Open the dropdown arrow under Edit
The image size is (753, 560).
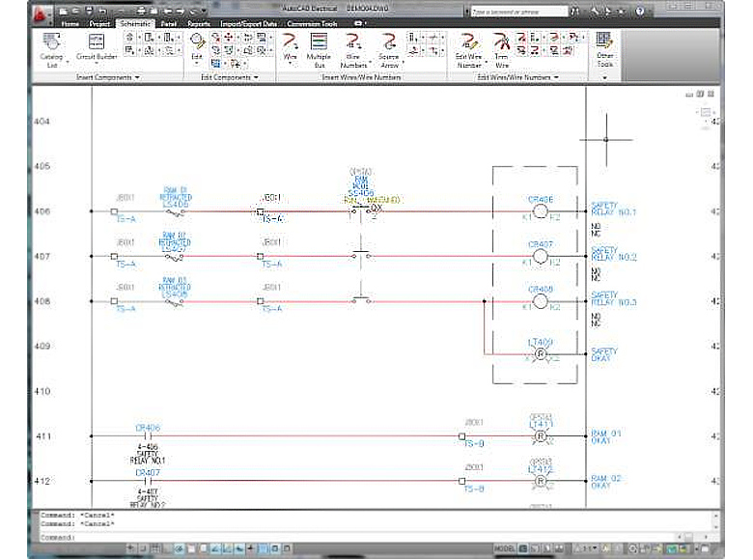(196, 64)
